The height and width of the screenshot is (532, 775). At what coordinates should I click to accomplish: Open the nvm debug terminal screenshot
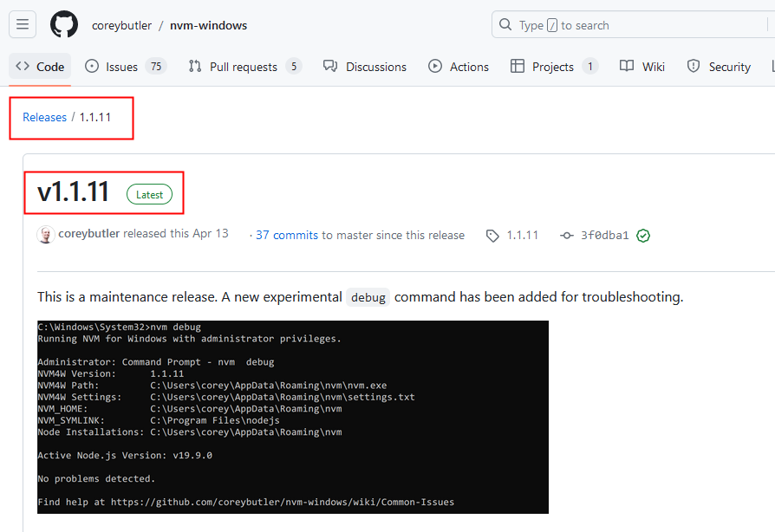293,417
